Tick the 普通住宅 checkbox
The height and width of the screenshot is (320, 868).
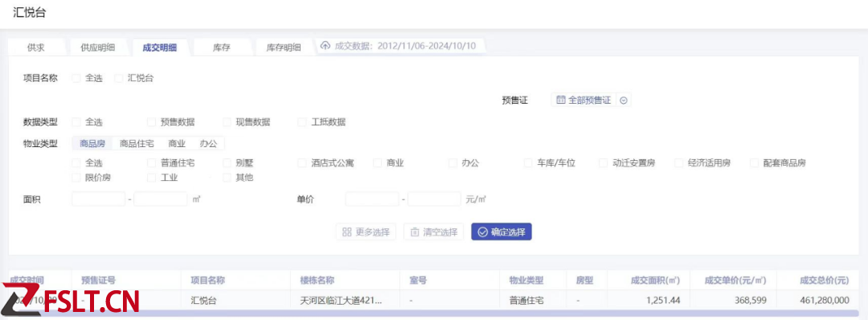152,162
